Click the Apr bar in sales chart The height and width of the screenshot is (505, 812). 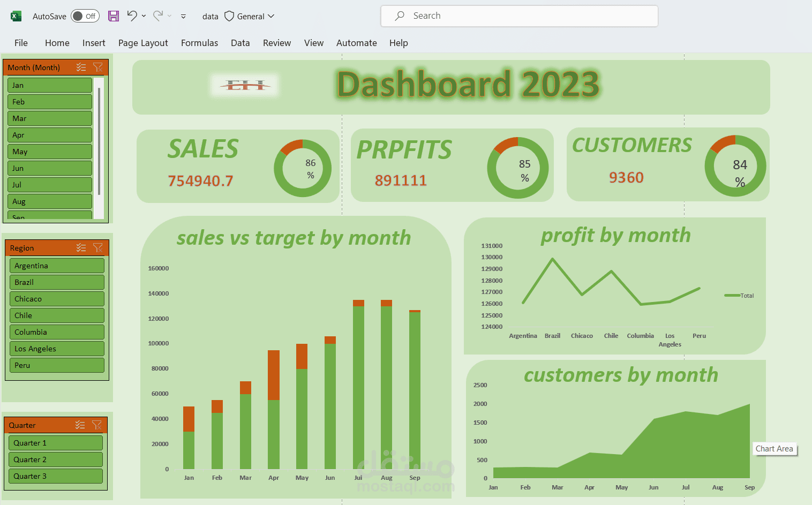click(274, 410)
